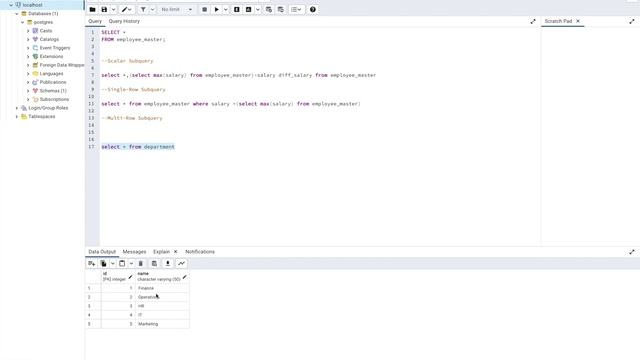The height and width of the screenshot is (360, 640).
Task: Click the Explain Analyze icon
Action: click(x=248, y=9)
